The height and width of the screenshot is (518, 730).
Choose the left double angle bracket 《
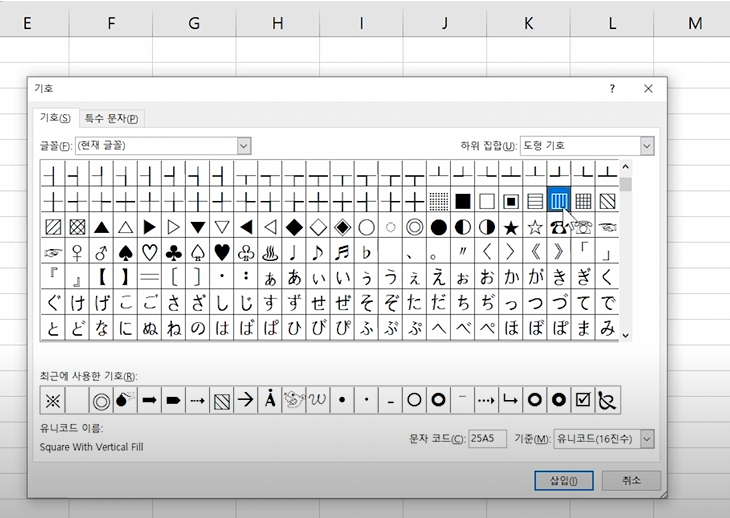[x=535, y=253]
